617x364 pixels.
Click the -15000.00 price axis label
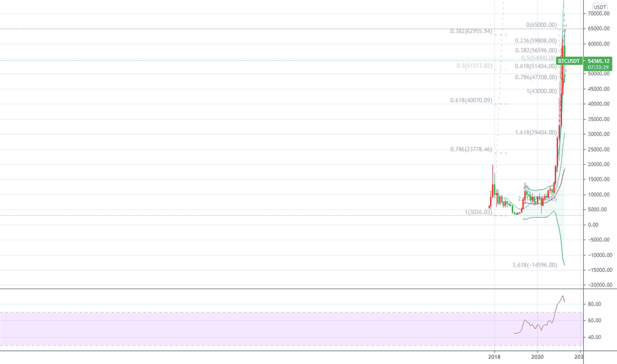pos(600,270)
